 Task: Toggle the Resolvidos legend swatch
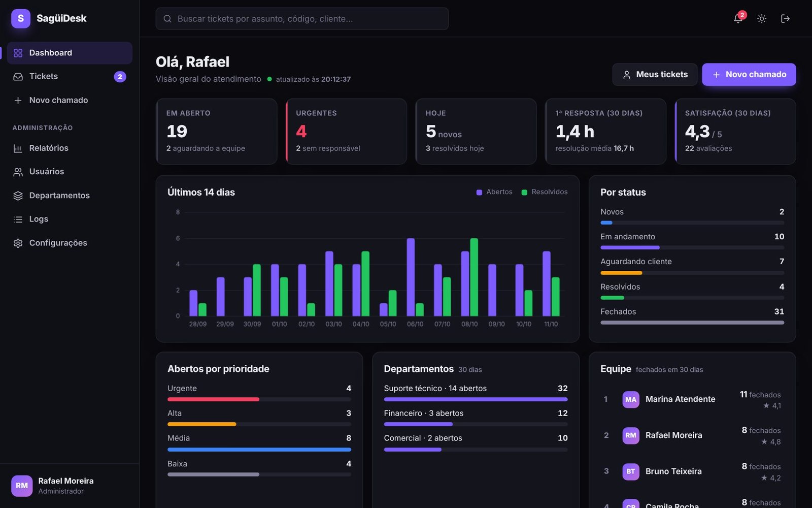[524, 192]
